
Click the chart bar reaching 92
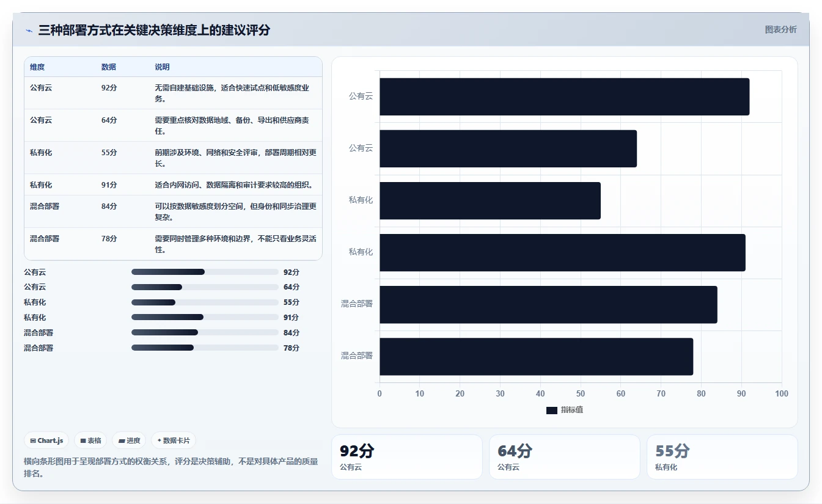pyautogui.click(x=565, y=97)
